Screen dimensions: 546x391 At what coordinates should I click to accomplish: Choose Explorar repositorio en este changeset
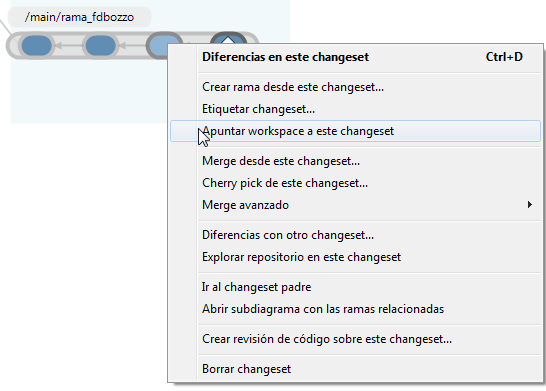coord(355,257)
